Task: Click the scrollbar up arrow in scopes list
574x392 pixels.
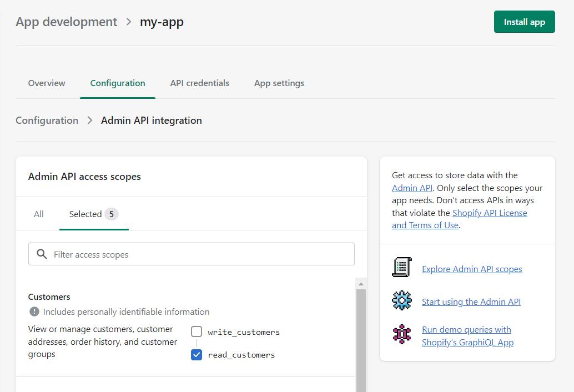Action: point(361,284)
